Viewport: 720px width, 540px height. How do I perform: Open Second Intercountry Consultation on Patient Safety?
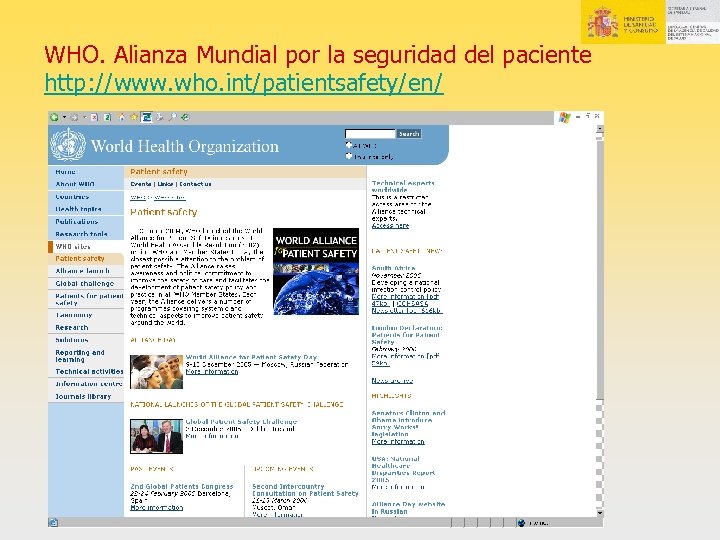click(305, 490)
